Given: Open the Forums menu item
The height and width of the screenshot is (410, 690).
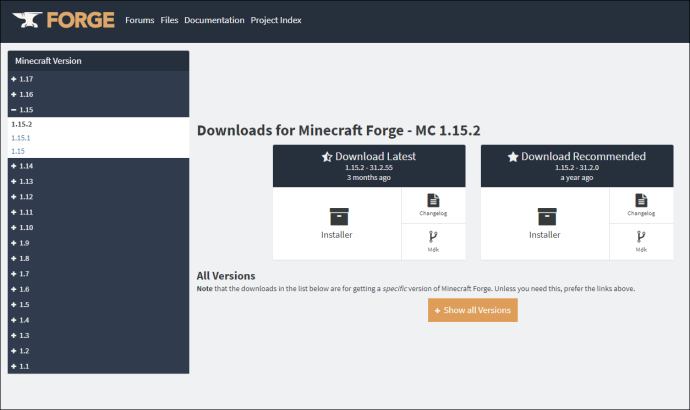Looking at the screenshot, I should click(139, 20).
